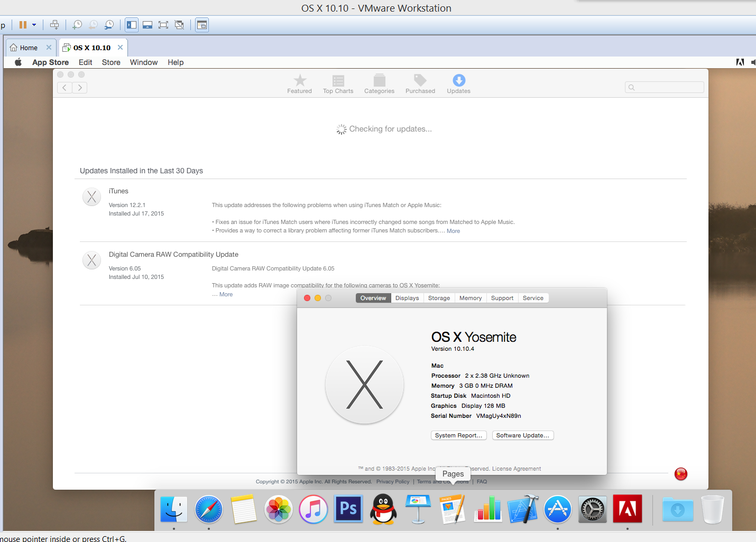This screenshot has width=756, height=542.
Task: Switch to the Storage tab
Action: coord(439,298)
